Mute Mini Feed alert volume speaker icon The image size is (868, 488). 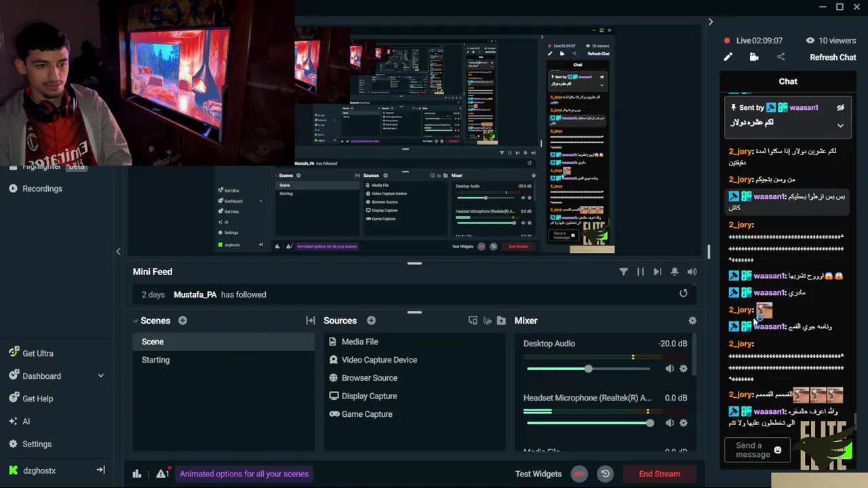coord(692,272)
